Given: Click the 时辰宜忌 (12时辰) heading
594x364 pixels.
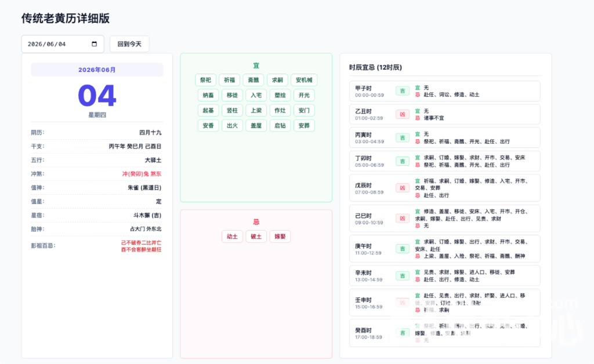Looking at the screenshot, I should pyautogui.click(x=375, y=67).
